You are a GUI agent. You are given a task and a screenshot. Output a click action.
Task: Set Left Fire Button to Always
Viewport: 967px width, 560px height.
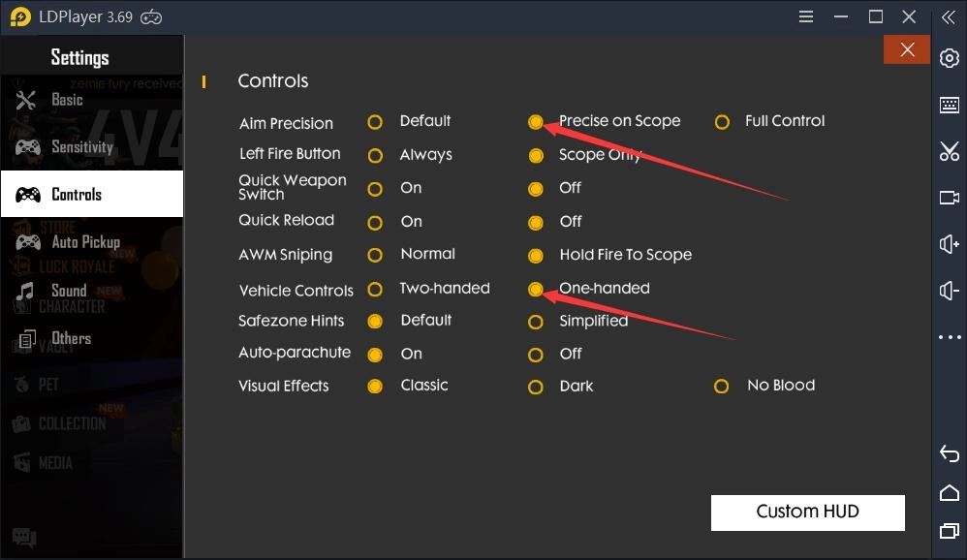(375, 155)
